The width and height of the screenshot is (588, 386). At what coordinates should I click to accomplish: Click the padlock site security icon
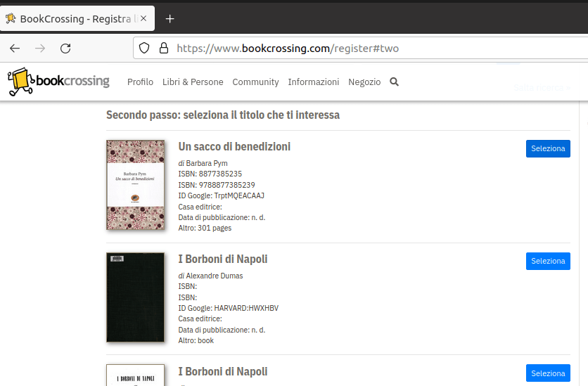click(x=163, y=49)
